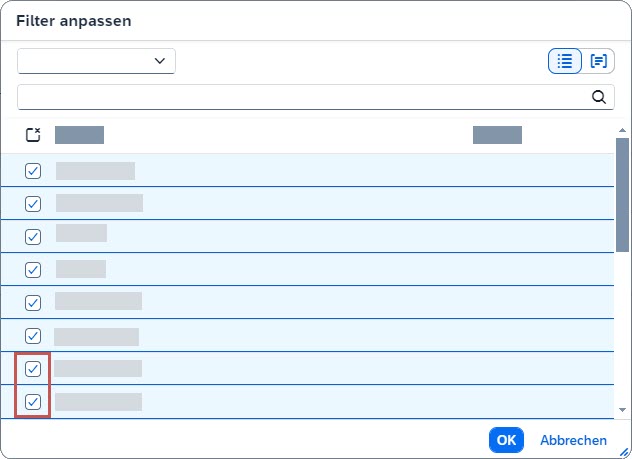
Task: Switch to the group view icon
Action: (x=599, y=61)
